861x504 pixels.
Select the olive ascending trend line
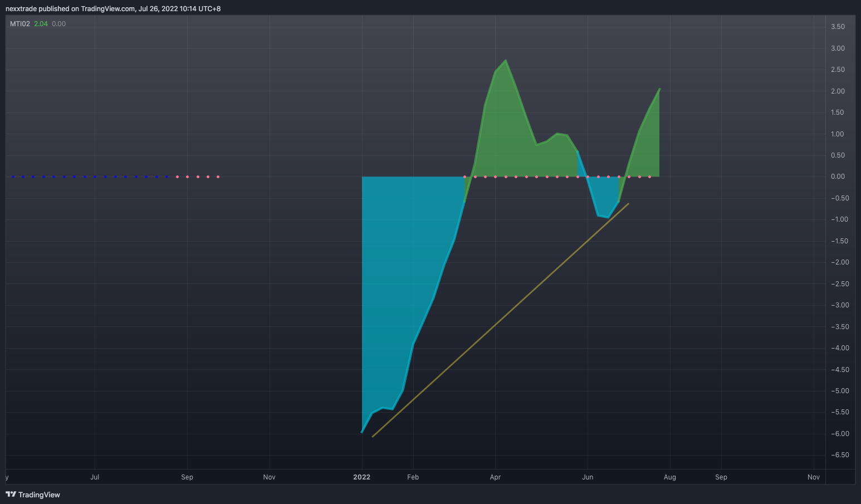point(500,320)
